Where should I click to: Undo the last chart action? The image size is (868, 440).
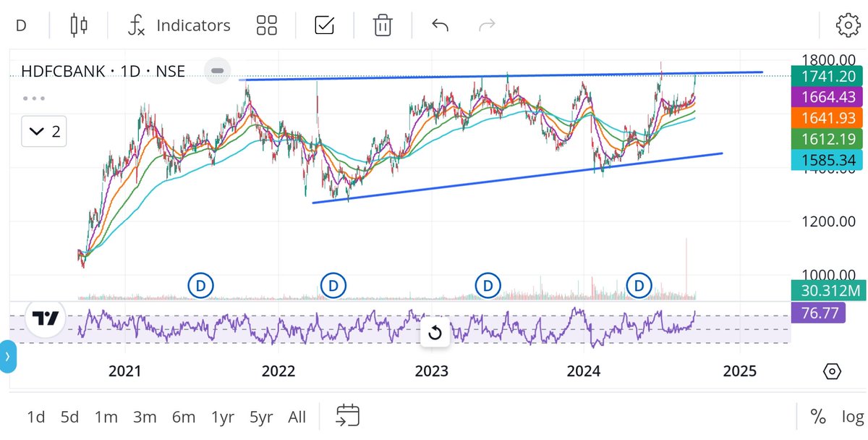point(440,25)
